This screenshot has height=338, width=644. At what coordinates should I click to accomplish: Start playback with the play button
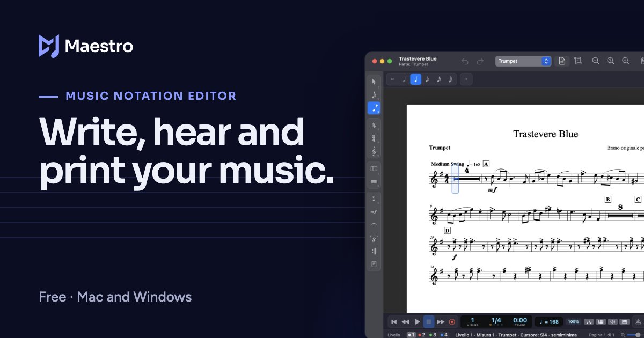click(418, 322)
